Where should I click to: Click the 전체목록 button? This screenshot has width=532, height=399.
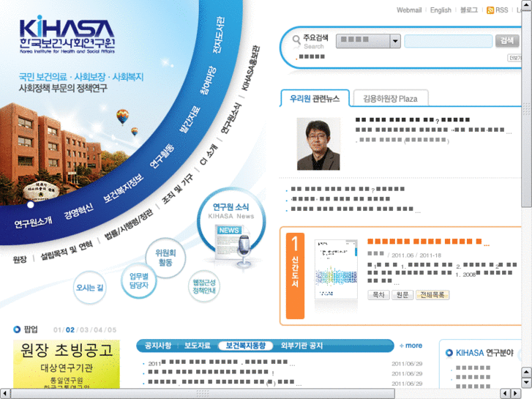point(432,295)
